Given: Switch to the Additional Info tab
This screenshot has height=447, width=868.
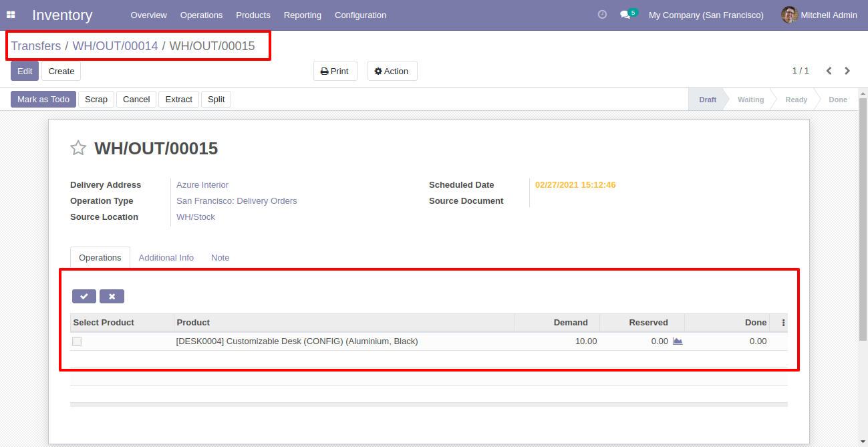Looking at the screenshot, I should (x=166, y=257).
